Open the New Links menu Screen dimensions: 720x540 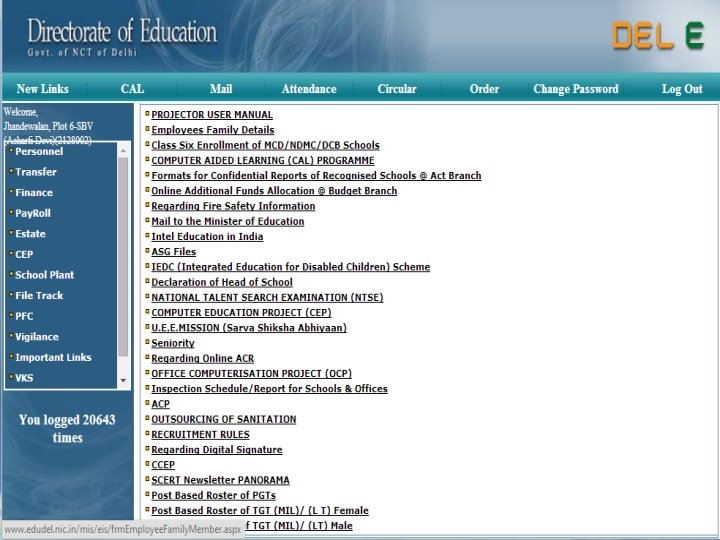tap(43, 89)
